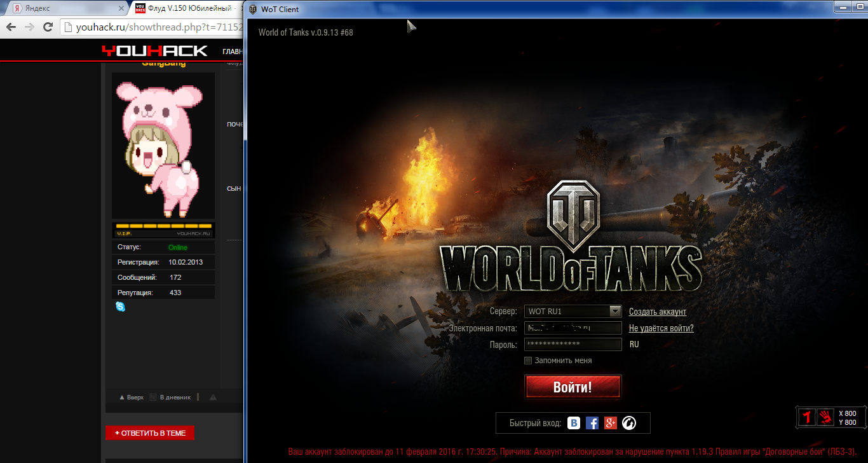Click Вверх link in forum post
This screenshot has width=868, height=463.
click(x=132, y=397)
